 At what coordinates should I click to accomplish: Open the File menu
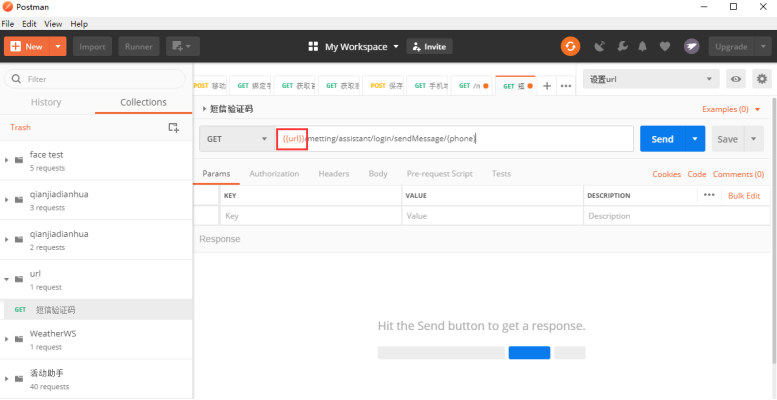coord(7,24)
